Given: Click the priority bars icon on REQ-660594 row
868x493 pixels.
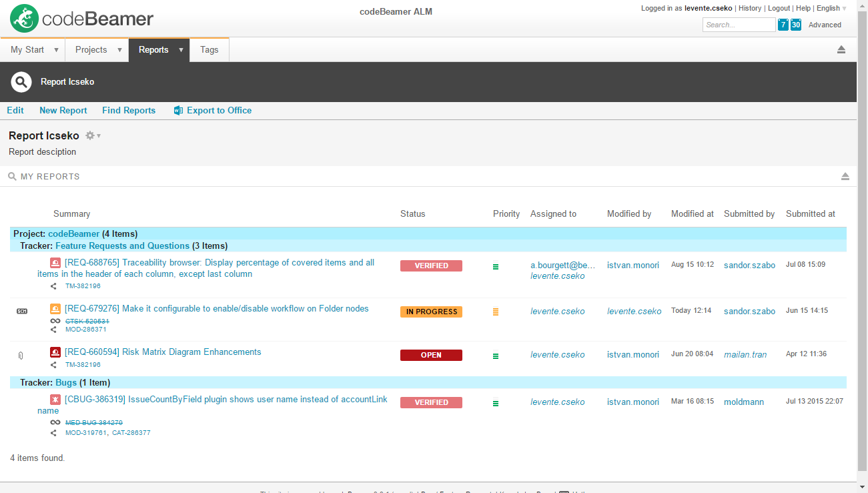Looking at the screenshot, I should point(496,356).
